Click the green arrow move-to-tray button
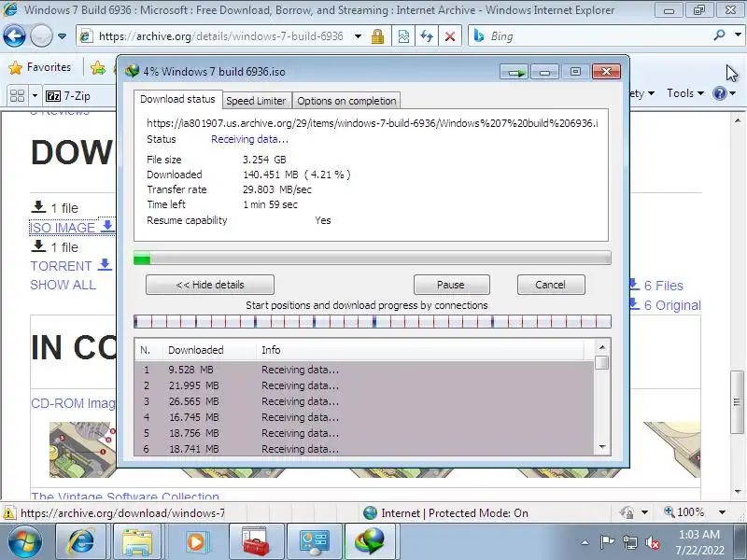The width and height of the screenshot is (747, 560). coord(514,72)
